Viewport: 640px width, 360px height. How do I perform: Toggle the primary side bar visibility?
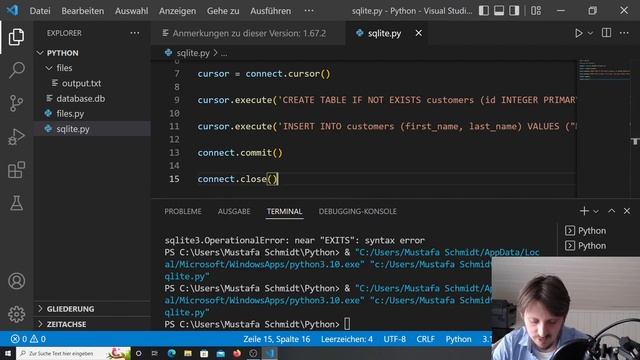tap(484, 11)
